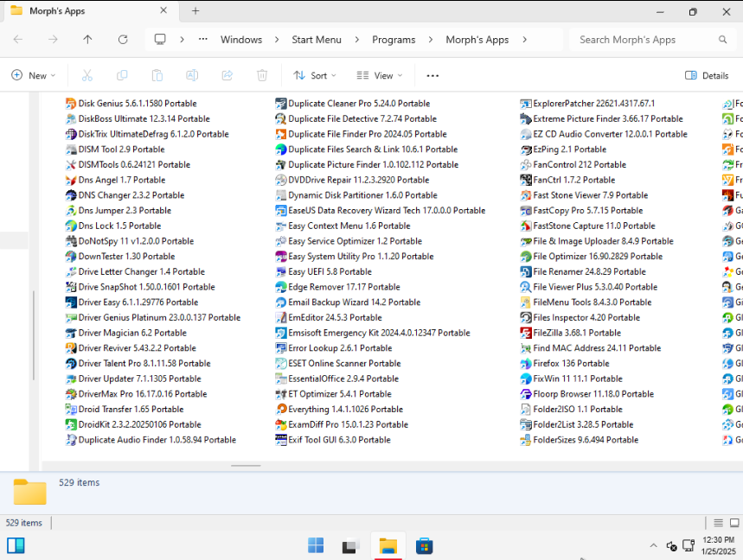The image size is (743, 560).
Task: Refresh the folder view
Action: (123, 39)
